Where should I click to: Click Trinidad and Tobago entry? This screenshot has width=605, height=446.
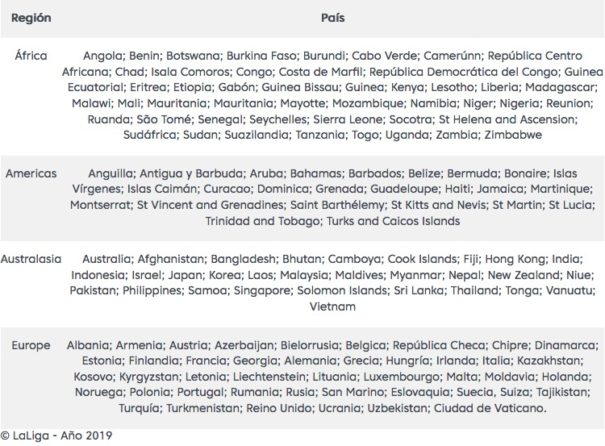(x=262, y=221)
